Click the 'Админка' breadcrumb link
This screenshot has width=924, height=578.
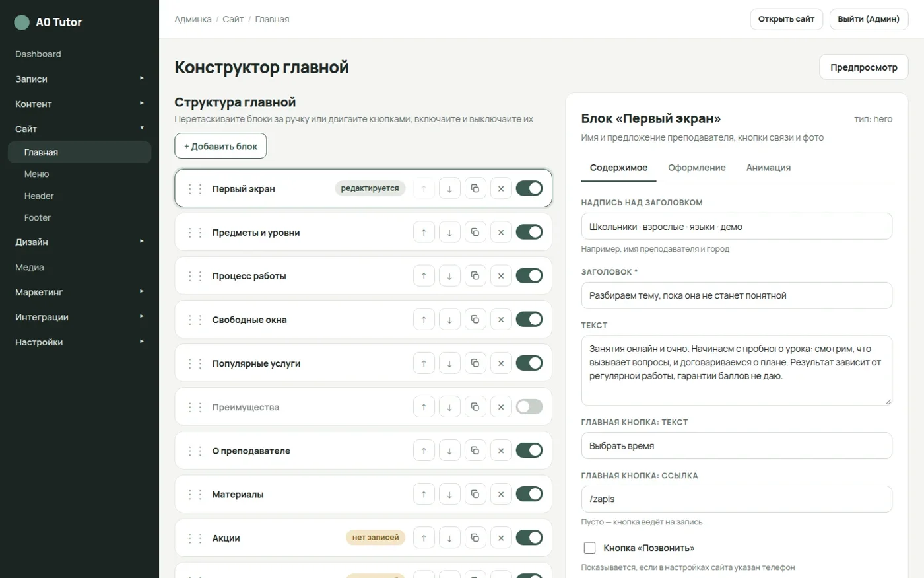(x=193, y=19)
